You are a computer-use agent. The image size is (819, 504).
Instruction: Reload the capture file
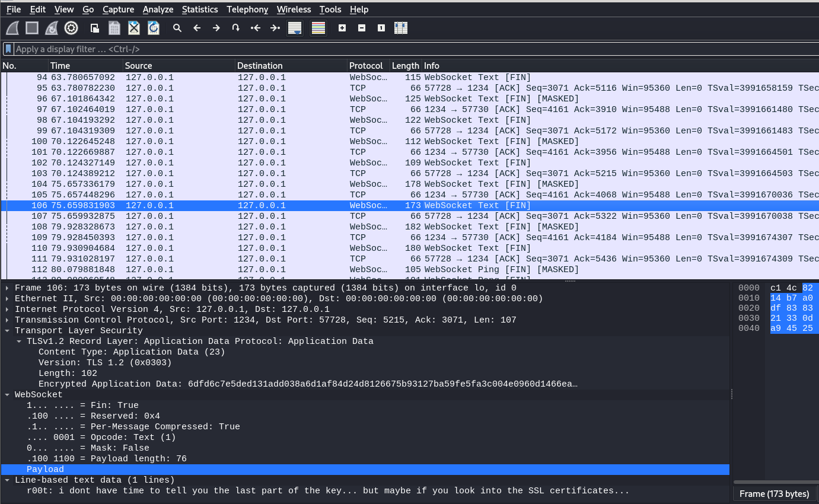point(154,28)
